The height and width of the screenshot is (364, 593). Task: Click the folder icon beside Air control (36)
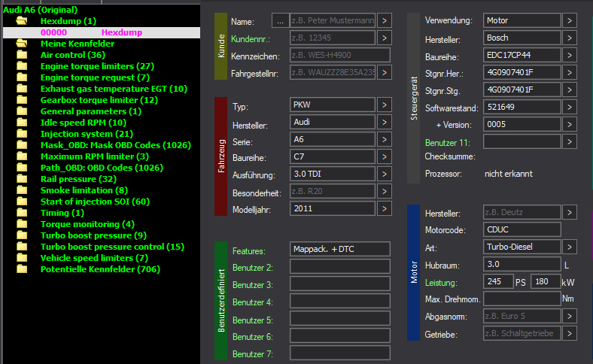[22, 55]
